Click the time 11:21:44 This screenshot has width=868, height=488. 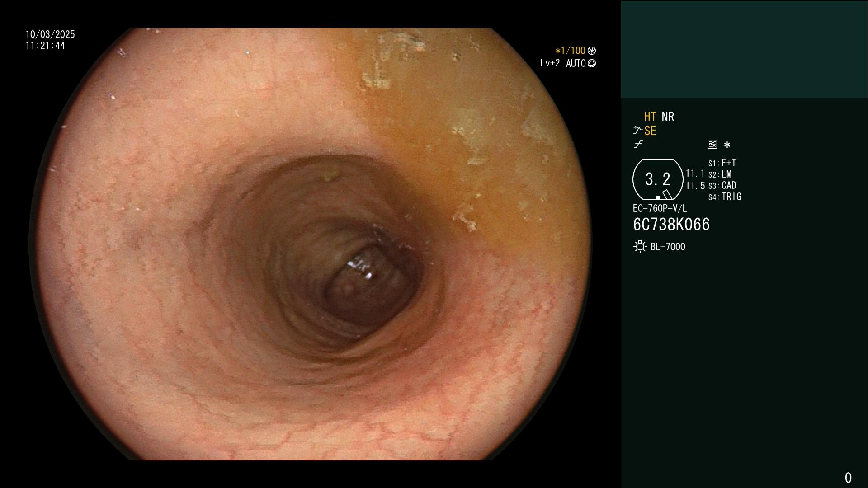click(45, 46)
